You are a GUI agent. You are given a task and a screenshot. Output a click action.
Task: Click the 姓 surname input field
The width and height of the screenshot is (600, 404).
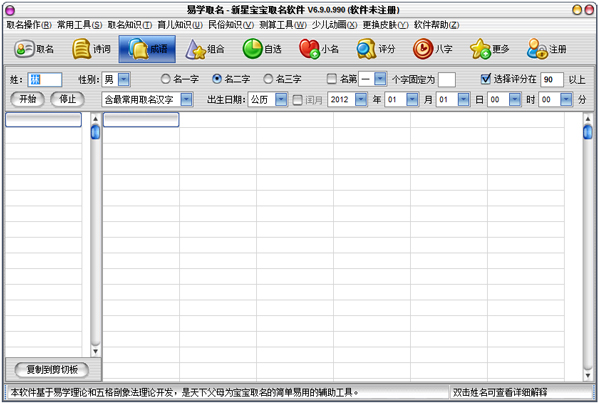point(45,80)
